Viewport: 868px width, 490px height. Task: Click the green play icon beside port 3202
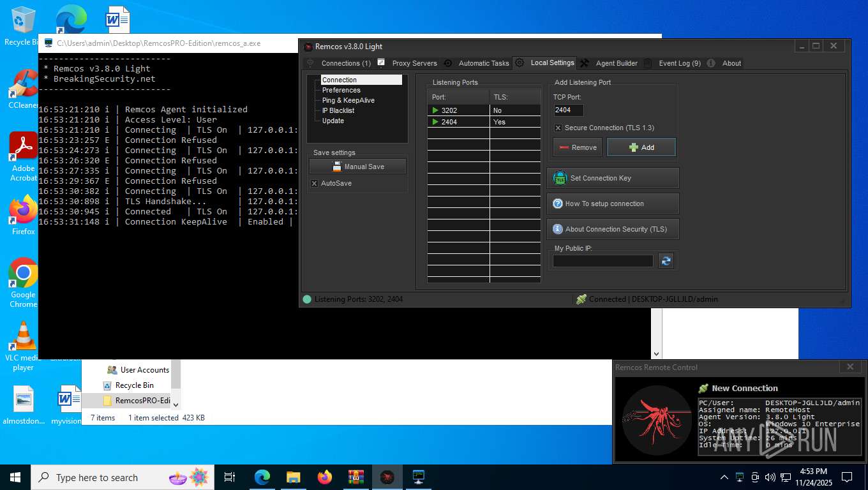pos(435,110)
